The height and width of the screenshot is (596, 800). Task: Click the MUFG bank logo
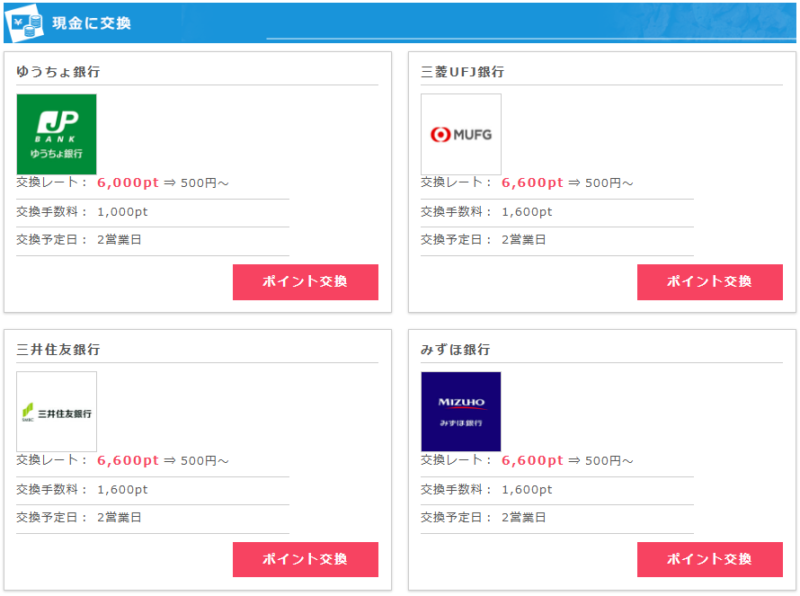(461, 134)
